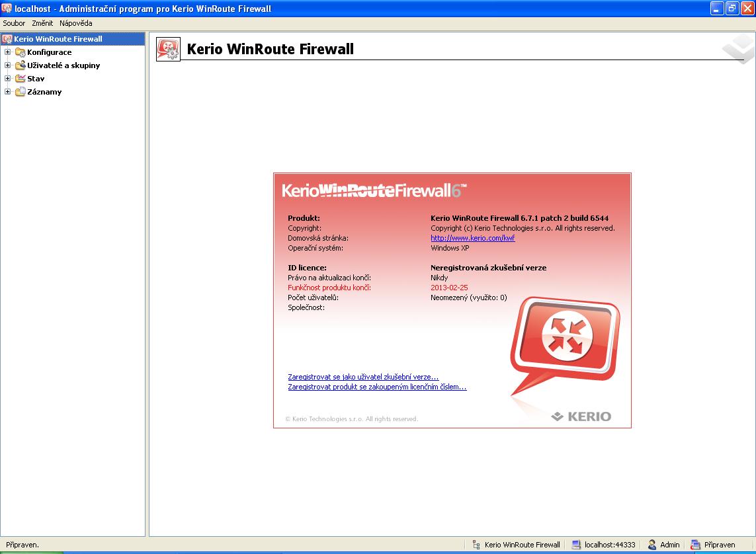Viewport: 756px width, 554px height.
Task: Open the Změnit menu
Action: [42, 23]
